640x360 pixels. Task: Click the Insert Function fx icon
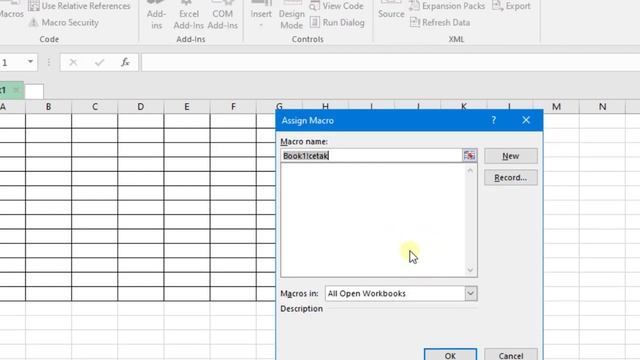click(x=125, y=62)
